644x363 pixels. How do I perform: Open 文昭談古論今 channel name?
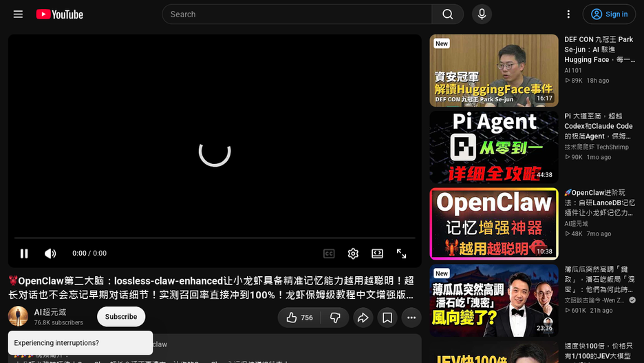point(594,300)
